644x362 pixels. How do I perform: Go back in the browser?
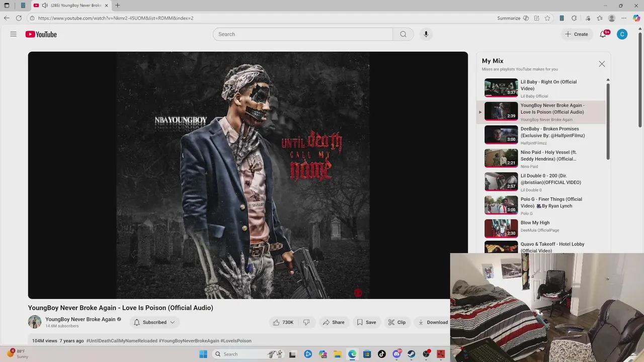tap(7, 18)
